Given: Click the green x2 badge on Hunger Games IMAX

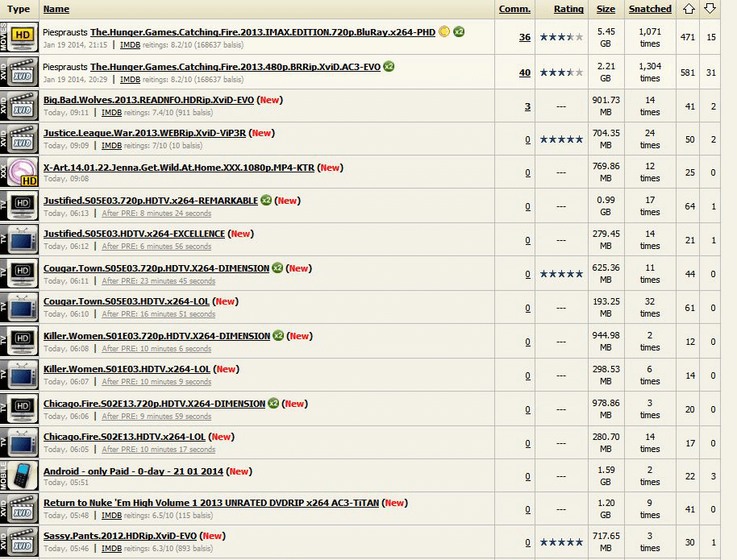Looking at the screenshot, I should (459, 31).
